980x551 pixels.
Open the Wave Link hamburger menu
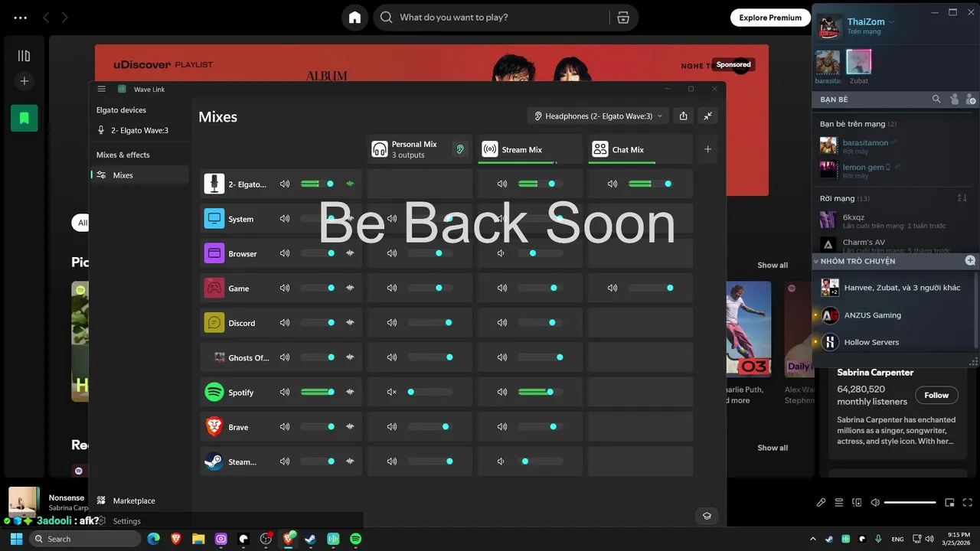click(101, 89)
